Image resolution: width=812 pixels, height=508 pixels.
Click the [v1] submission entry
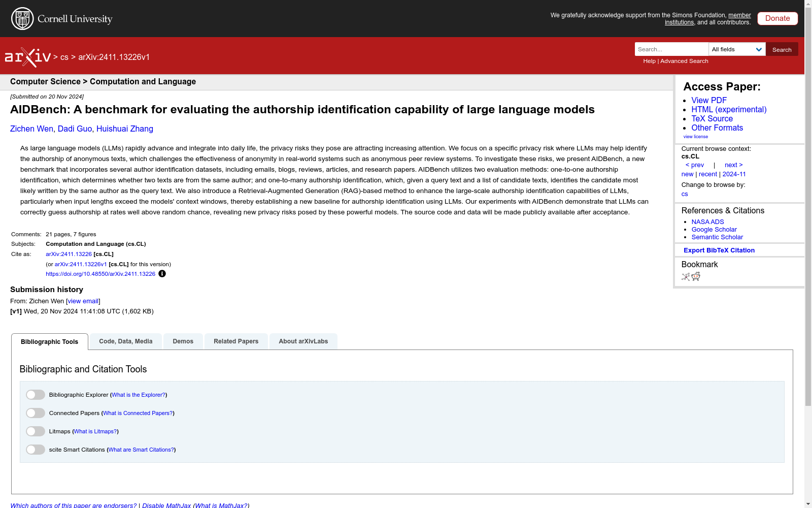(x=82, y=311)
